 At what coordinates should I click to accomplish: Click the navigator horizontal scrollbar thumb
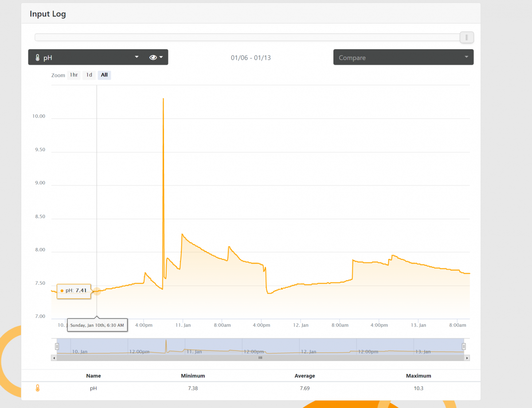coord(260,357)
